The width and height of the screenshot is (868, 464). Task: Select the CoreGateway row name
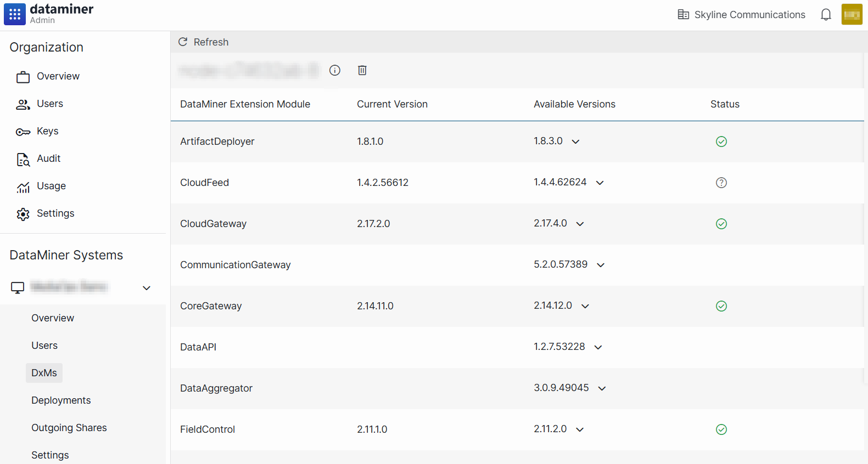211,306
